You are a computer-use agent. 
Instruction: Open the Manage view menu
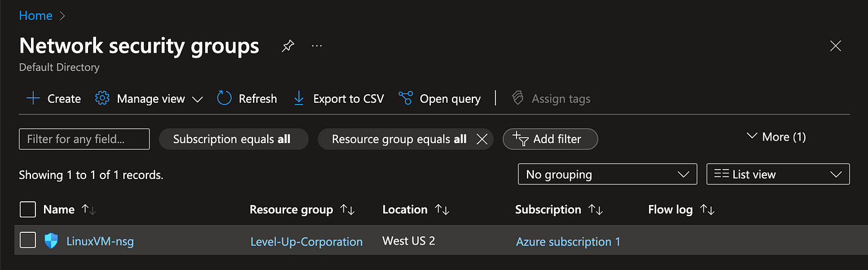[x=149, y=98]
